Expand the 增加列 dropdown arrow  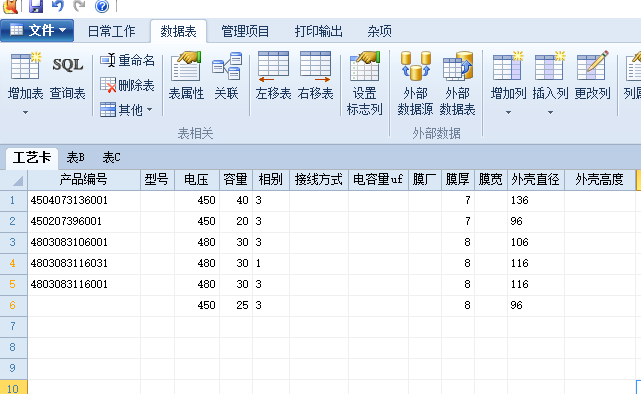coord(508,112)
